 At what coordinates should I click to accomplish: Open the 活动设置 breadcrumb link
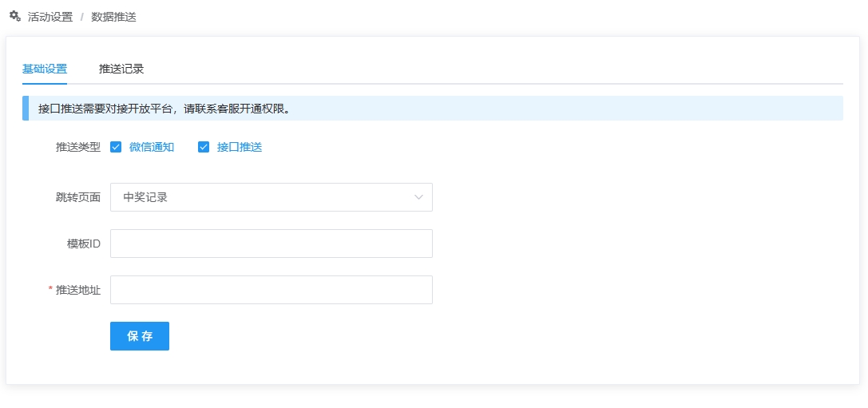pos(50,17)
